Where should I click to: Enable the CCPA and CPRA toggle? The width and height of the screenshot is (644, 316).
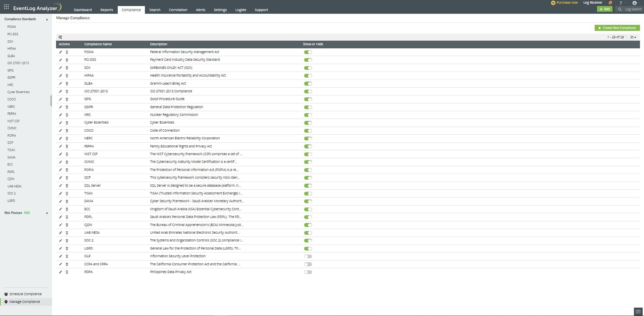coord(308,264)
